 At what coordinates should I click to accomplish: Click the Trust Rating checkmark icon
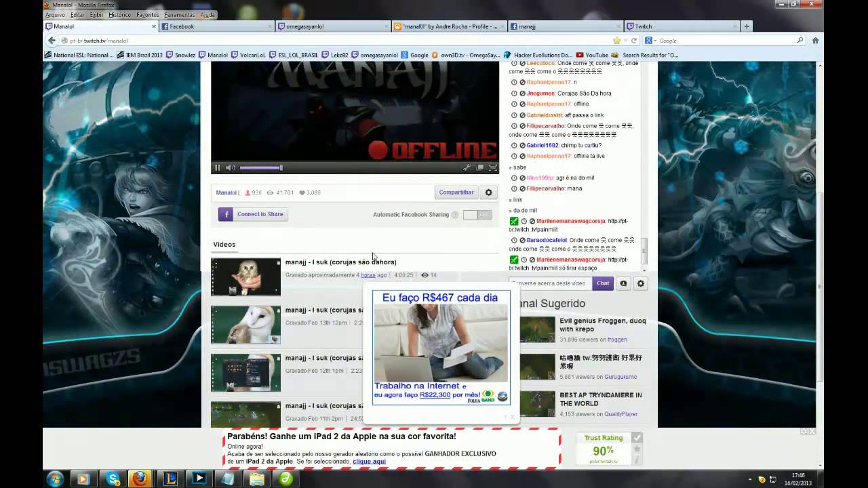(637, 438)
